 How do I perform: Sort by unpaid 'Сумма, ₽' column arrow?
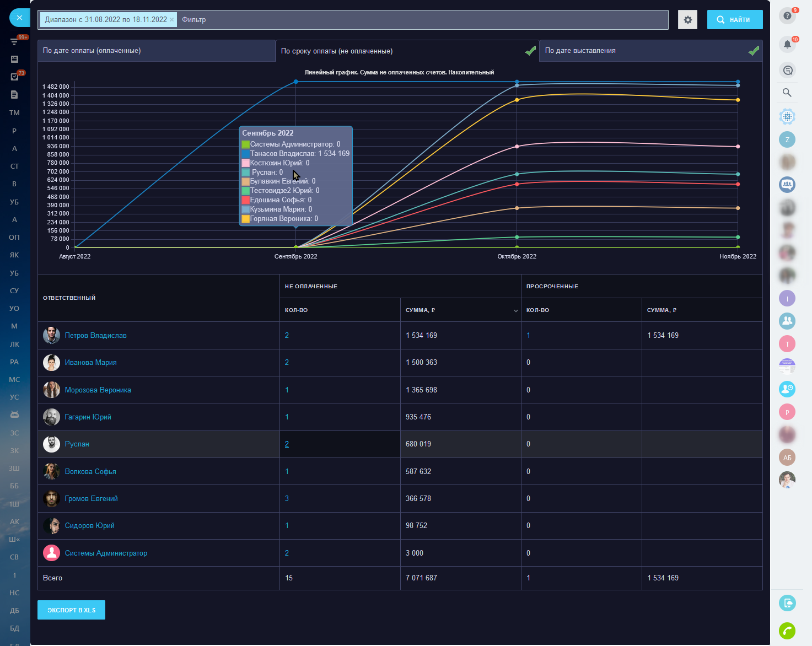pyautogui.click(x=515, y=311)
